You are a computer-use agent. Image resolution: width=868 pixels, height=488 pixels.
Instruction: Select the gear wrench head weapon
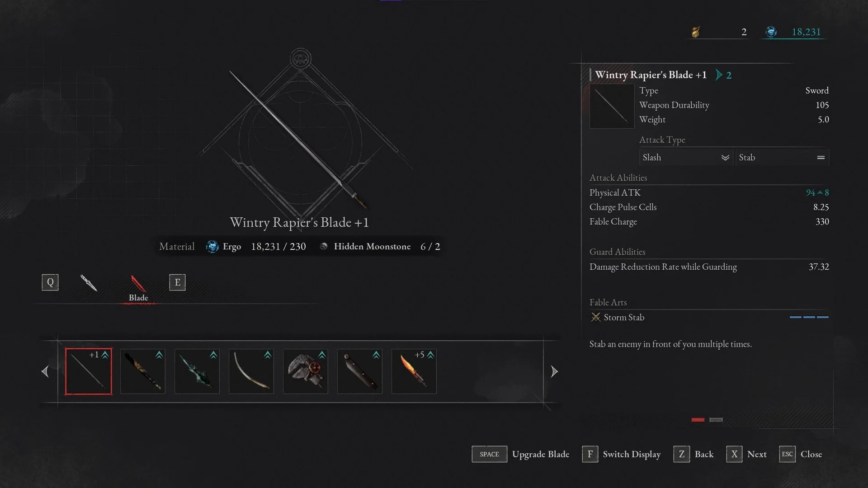click(x=306, y=371)
